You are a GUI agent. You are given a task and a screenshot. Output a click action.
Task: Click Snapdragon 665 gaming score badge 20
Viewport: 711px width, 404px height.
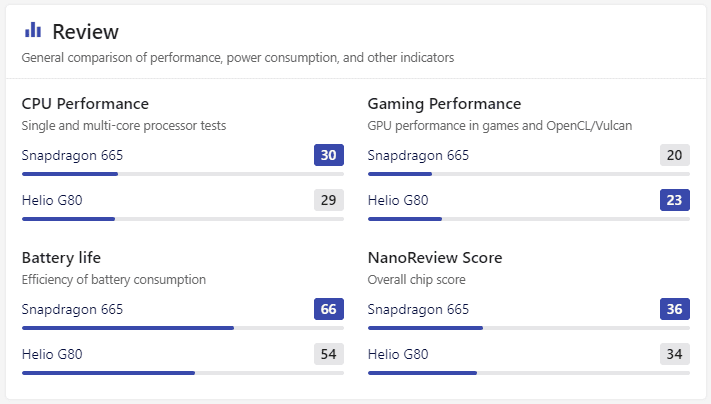(675, 155)
